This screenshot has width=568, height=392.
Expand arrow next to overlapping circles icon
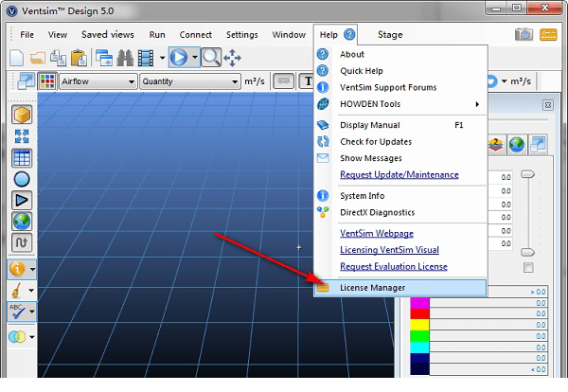[32, 337]
